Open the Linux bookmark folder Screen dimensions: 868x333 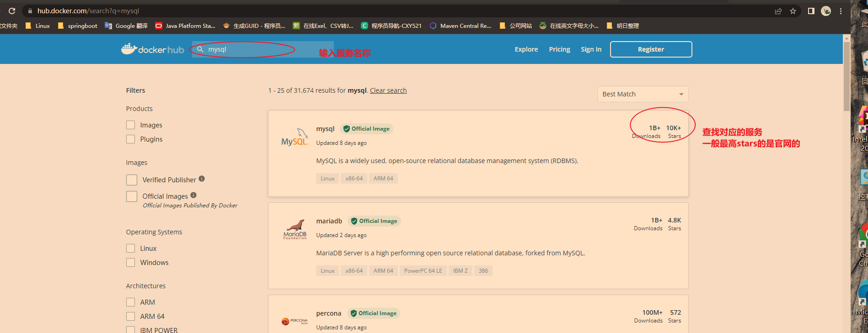pyautogui.click(x=38, y=26)
